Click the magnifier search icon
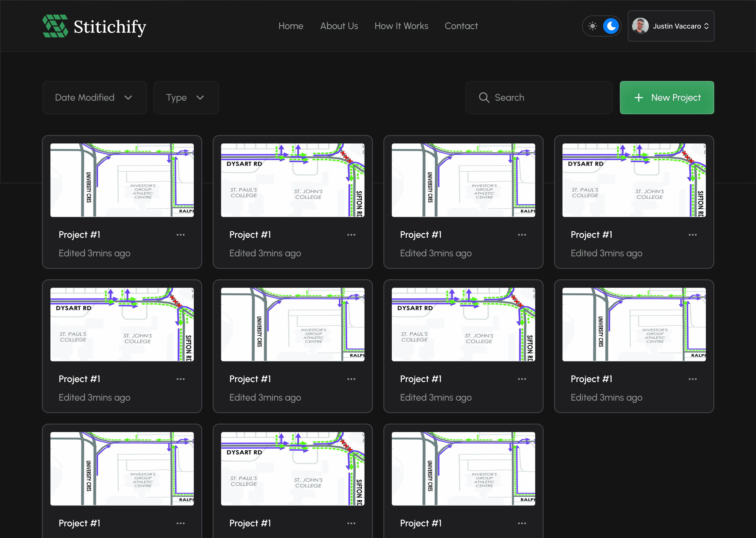This screenshot has height=538, width=756. pos(484,97)
